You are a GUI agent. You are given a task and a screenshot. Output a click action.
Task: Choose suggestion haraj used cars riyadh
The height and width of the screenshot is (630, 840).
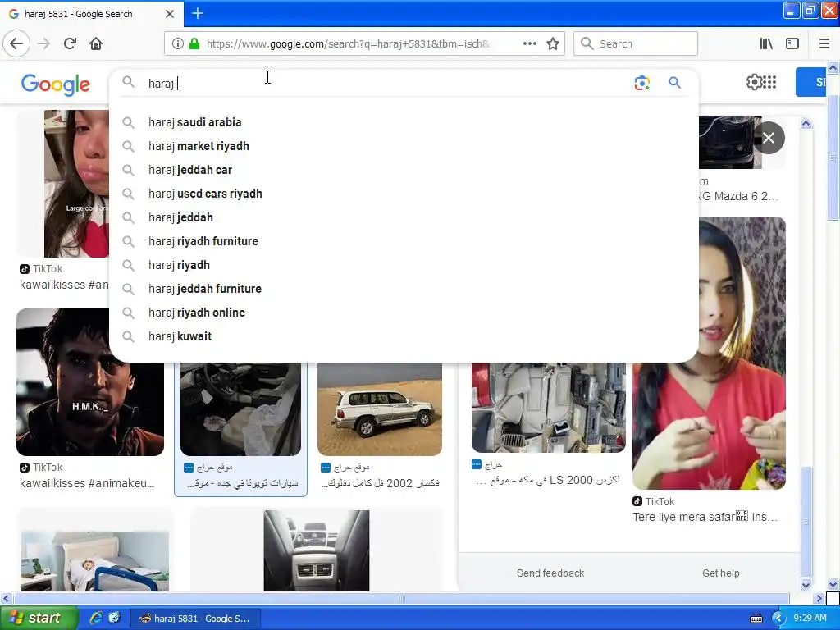tap(404, 194)
